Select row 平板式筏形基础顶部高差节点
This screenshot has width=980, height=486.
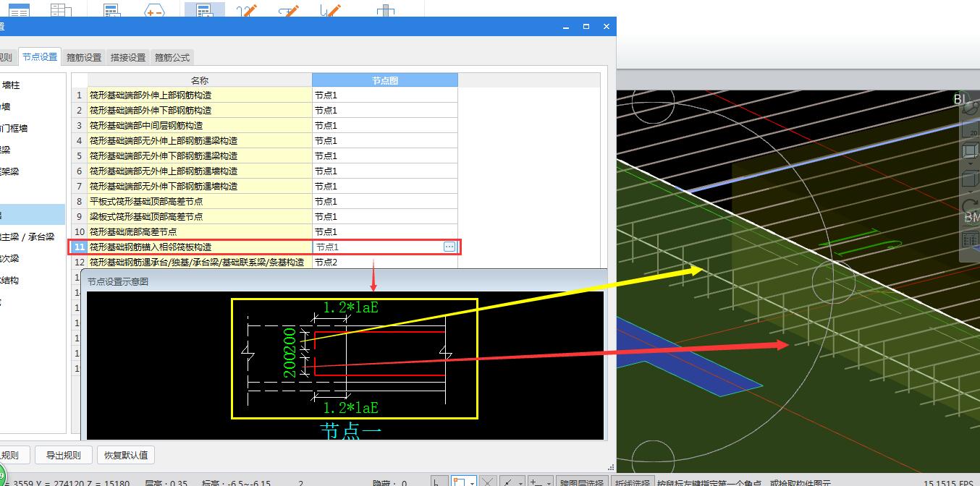(200, 201)
